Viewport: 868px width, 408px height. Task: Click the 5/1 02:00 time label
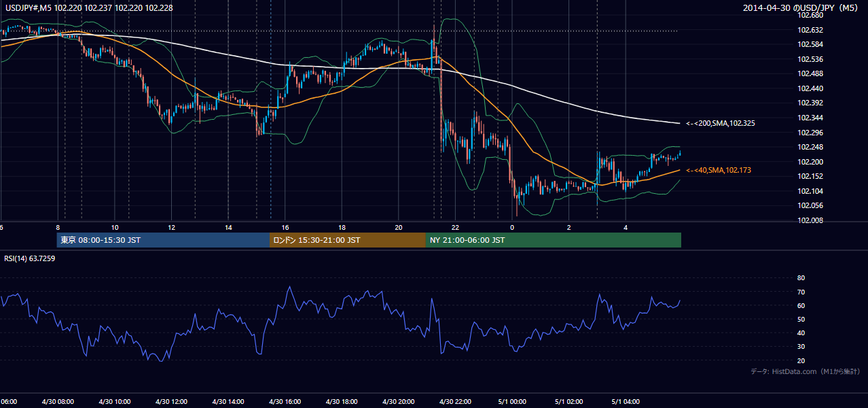[x=569, y=402]
